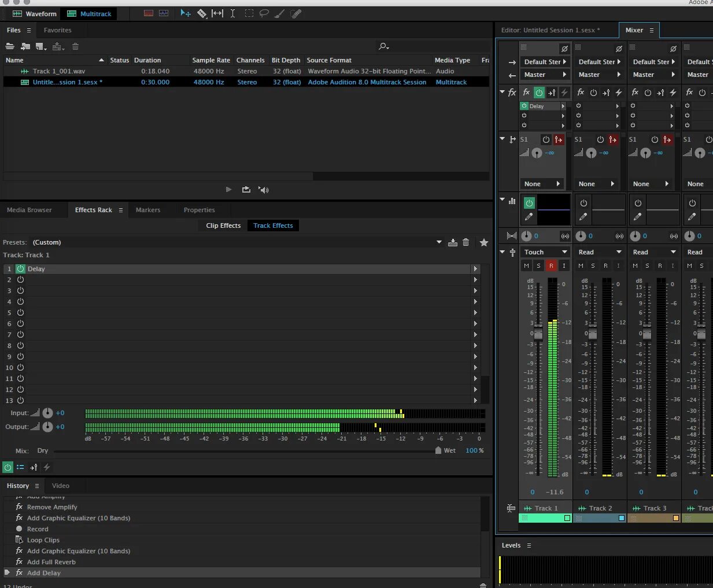Select the Paintbrush Selection tool
Viewport: 713px width, 588px height.
279,13
